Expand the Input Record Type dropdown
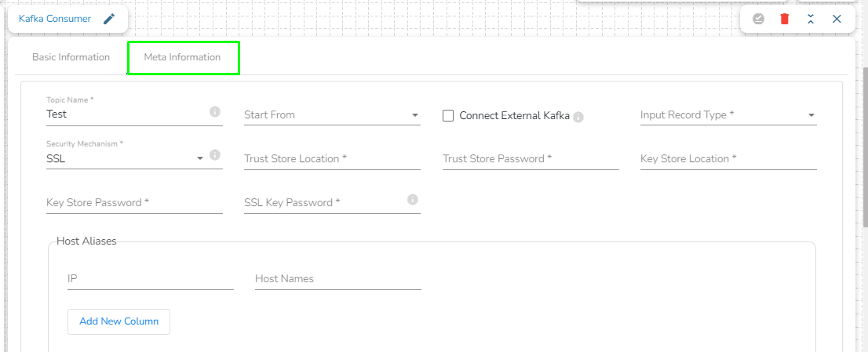 728,115
